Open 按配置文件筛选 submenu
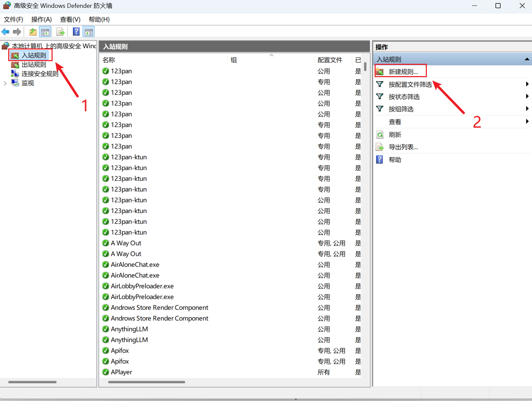 tap(410, 84)
